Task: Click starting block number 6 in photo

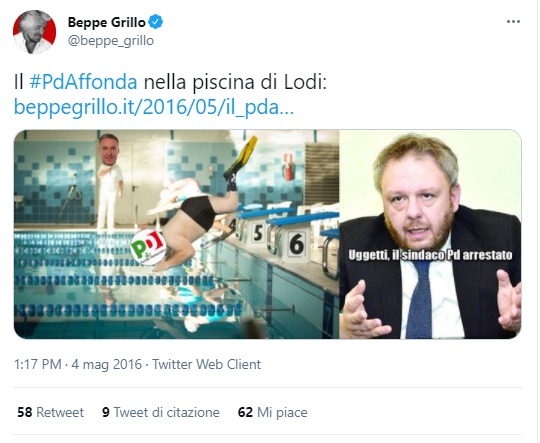Action: (x=296, y=244)
